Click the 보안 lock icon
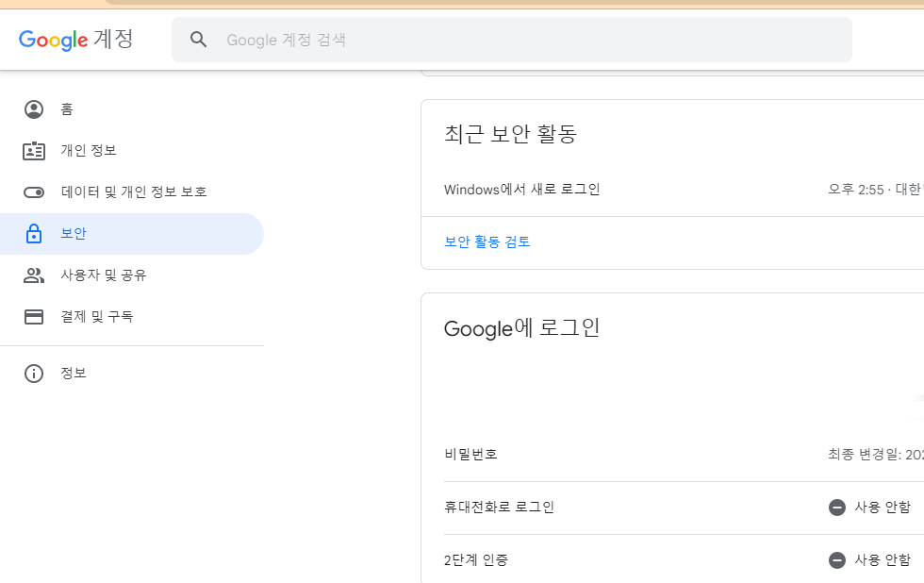Screen dimensions: 924x583 34,233
